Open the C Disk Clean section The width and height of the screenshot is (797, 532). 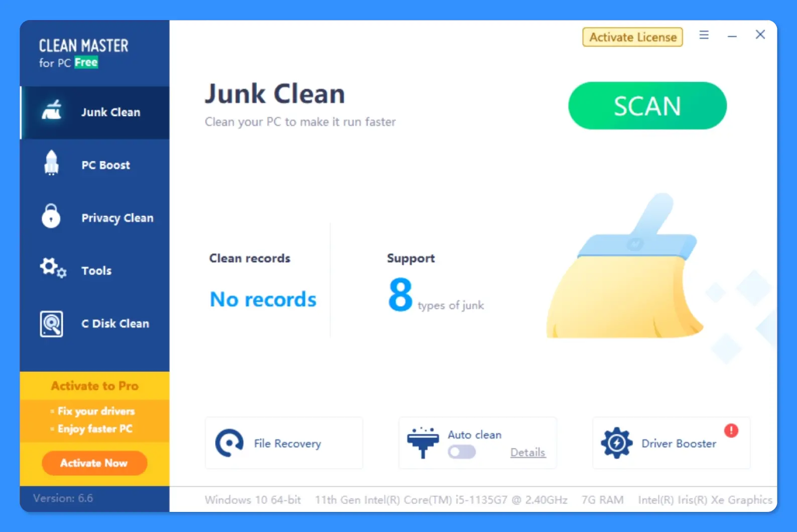[95, 323]
